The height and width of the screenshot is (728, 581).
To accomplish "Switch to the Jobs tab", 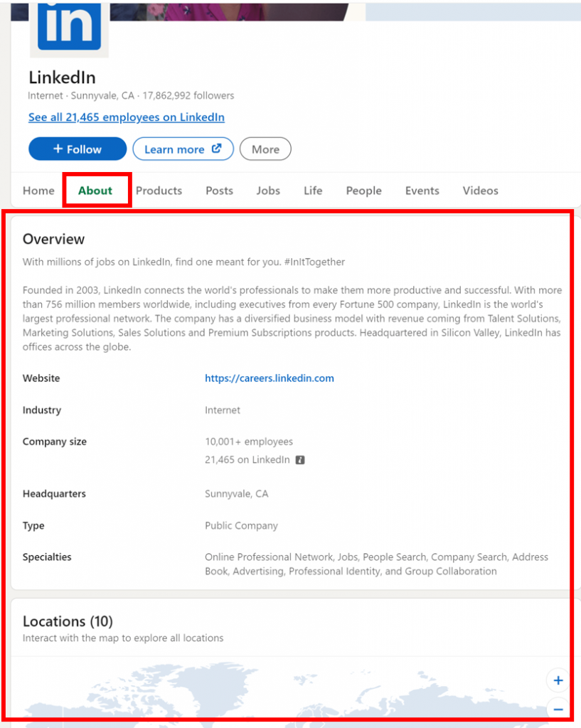I will coord(268,191).
